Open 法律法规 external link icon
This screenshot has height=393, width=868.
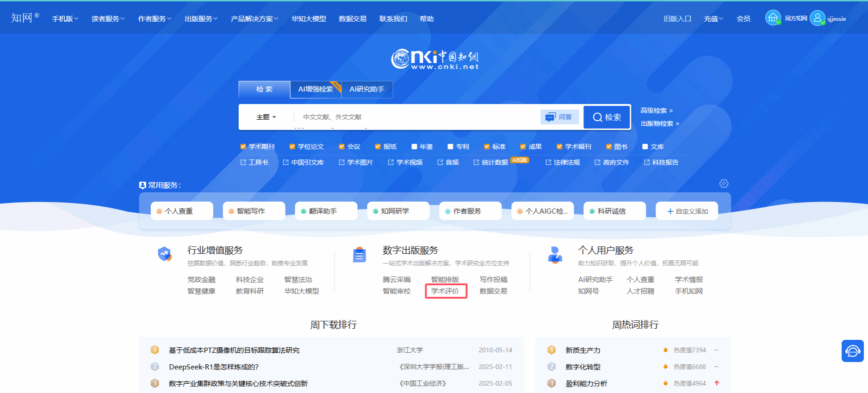pos(548,162)
